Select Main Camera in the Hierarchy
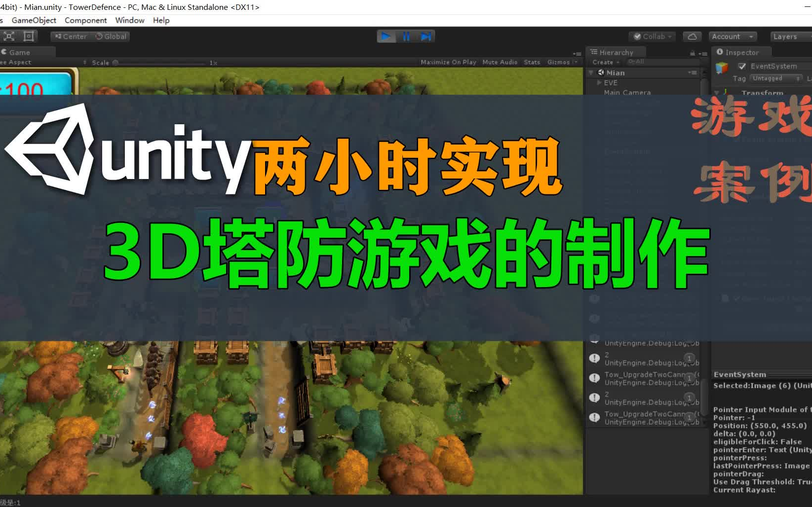 (x=627, y=92)
